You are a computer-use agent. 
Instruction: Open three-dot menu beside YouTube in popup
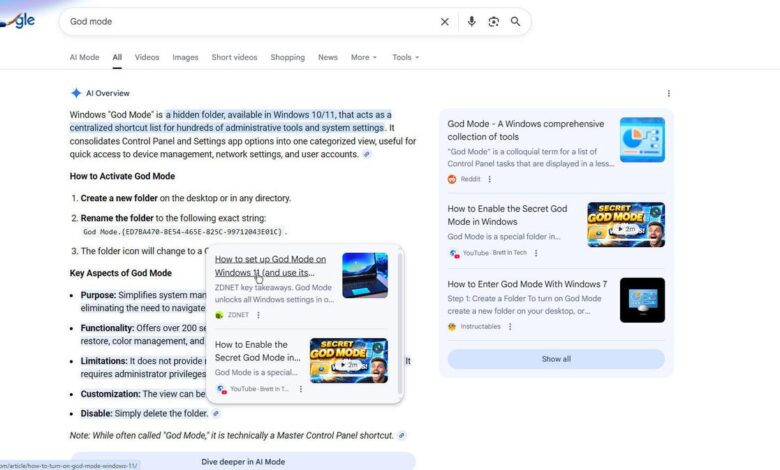point(300,389)
